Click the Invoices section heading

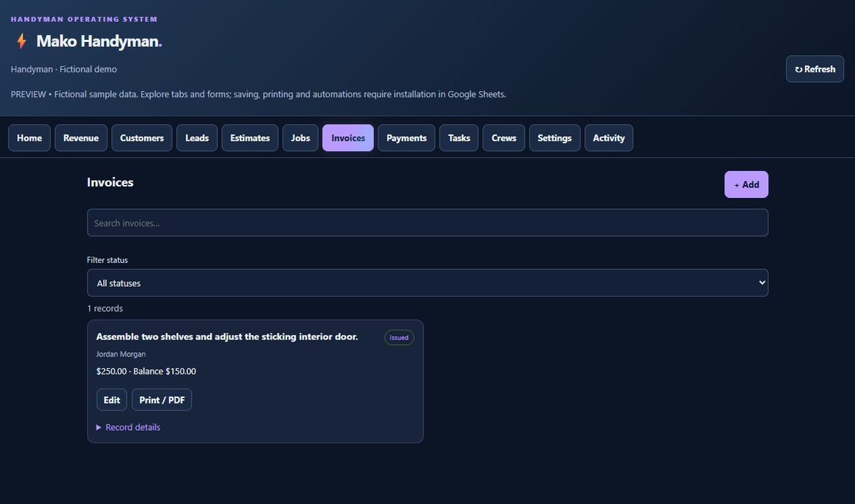tap(110, 182)
